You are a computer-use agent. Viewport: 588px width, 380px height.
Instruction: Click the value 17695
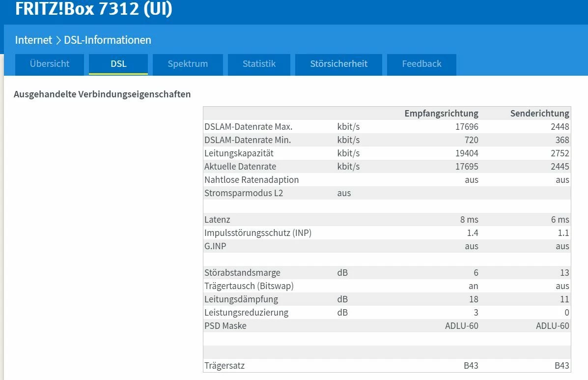(x=467, y=167)
